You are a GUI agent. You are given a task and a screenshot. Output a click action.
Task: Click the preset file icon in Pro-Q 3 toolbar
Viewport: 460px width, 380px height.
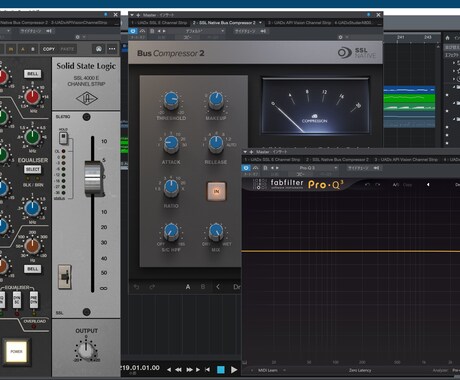tap(265, 168)
